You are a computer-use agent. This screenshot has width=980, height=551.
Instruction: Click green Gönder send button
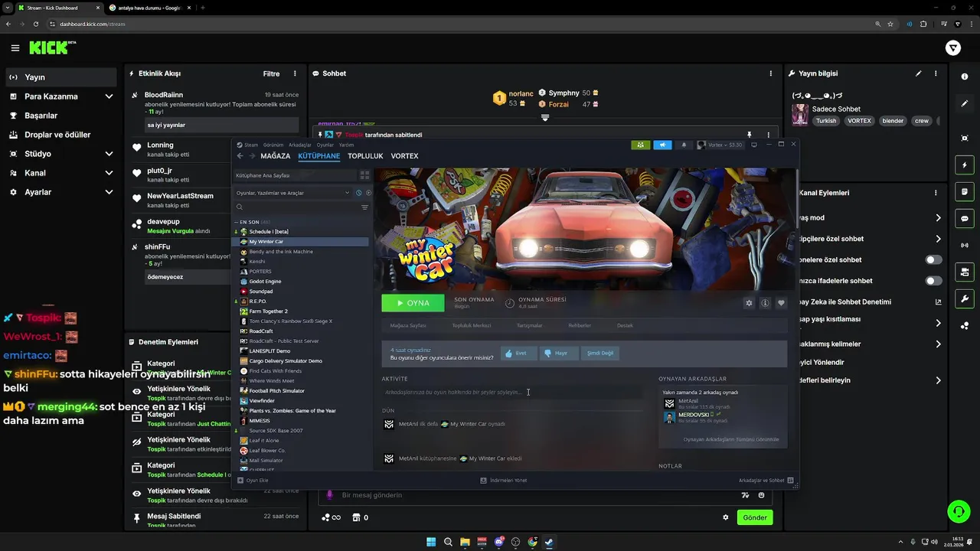(755, 517)
